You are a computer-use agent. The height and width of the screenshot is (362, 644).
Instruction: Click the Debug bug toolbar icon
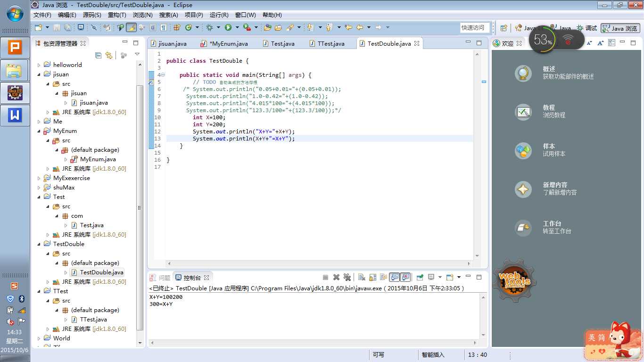tap(209, 27)
